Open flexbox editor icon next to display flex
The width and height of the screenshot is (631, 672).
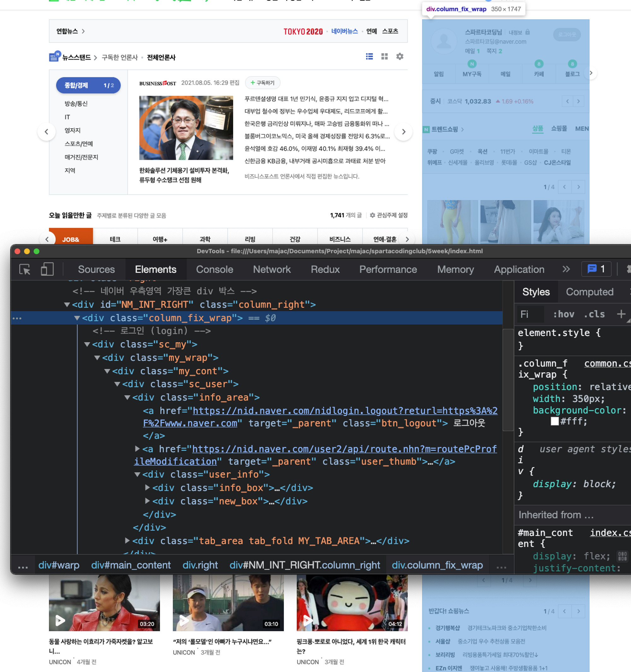coord(622,556)
